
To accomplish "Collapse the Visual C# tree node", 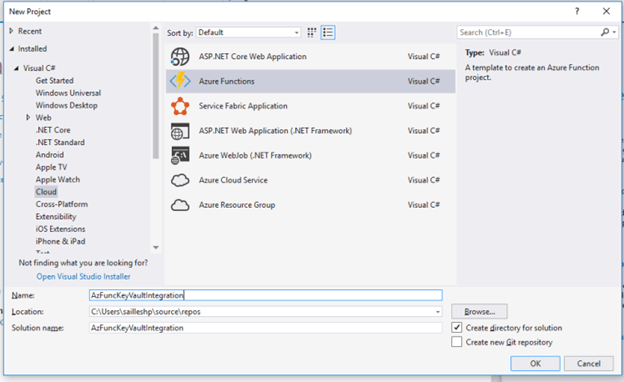I will pyautogui.click(x=16, y=68).
